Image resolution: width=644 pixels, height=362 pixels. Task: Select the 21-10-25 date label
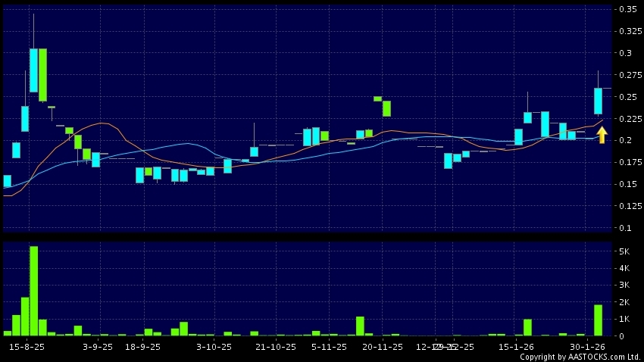click(275, 347)
